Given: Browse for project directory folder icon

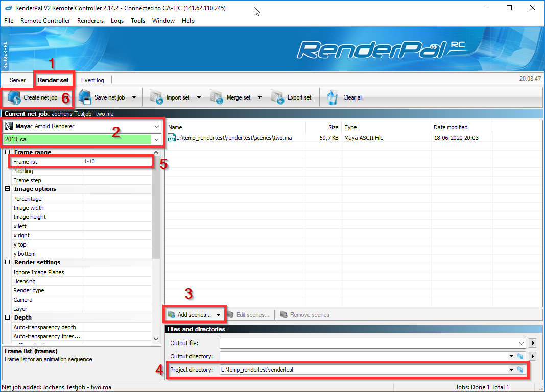Looking at the screenshot, I should [520, 370].
